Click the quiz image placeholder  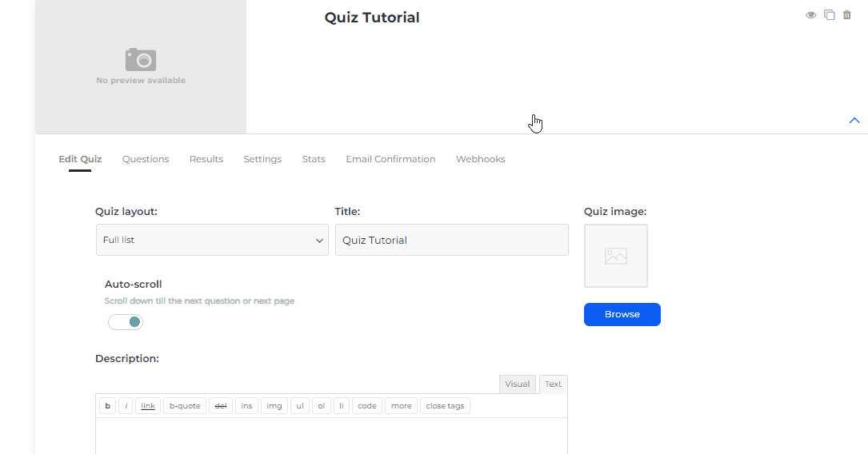pos(615,256)
